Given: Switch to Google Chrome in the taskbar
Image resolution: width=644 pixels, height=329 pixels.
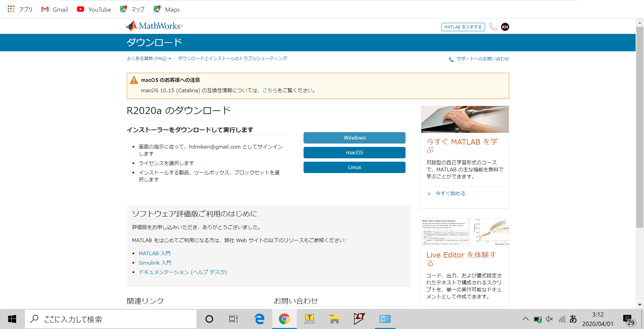Looking at the screenshot, I should click(x=284, y=319).
